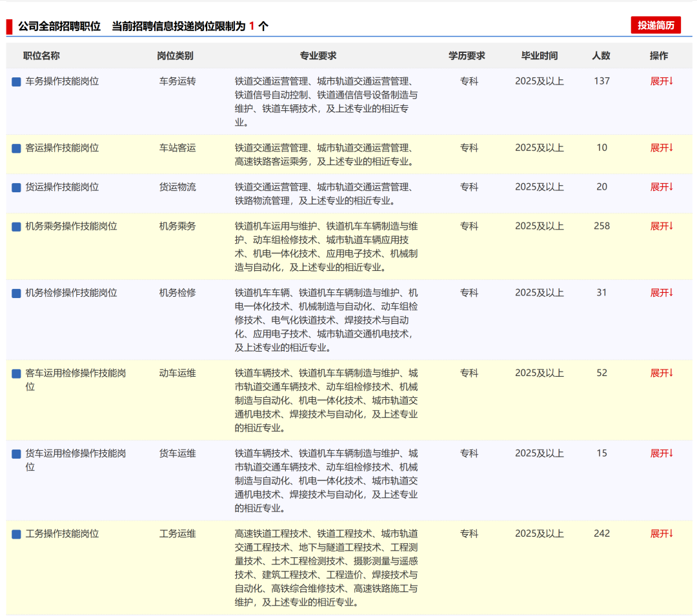Click the headcount value 52
Image resolution: width=697 pixels, height=616 pixels.
coord(602,373)
